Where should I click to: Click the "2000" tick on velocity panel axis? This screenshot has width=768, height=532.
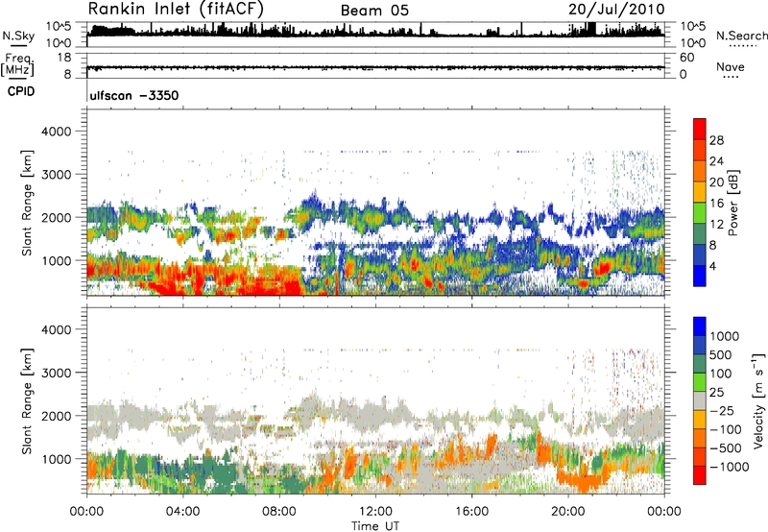point(57,416)
